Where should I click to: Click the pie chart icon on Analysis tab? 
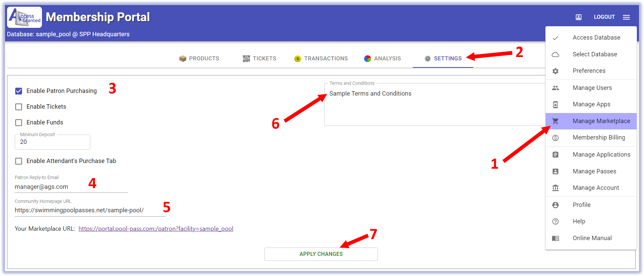[x=367, y=59]
